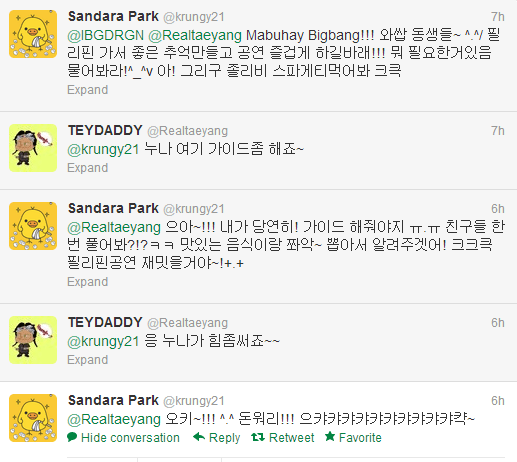The height and width of the screenshot is (462, 517).
Task: Expand the first Sandara Park tweet
Action: (88, 90)
